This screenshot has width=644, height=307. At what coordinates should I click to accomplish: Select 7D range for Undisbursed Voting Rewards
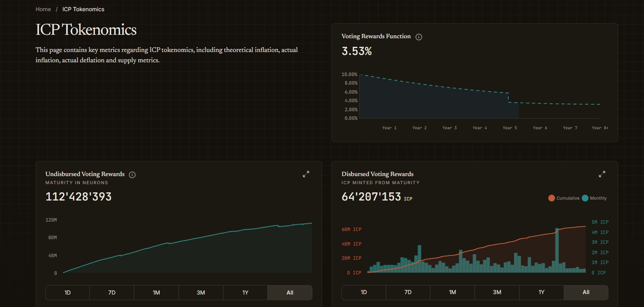coord(112,292)
